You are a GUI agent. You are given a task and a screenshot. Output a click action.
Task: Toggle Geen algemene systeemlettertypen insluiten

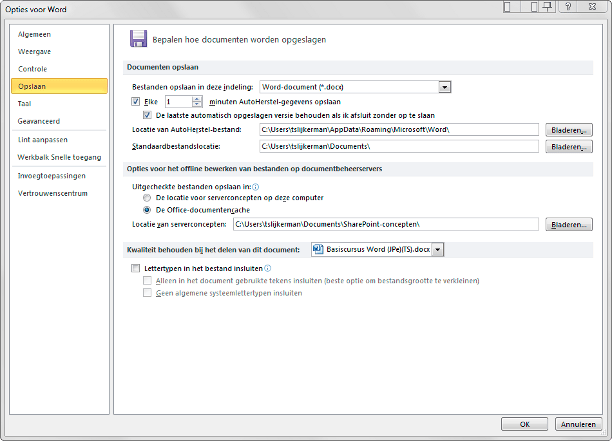click(x=147, y=293)
